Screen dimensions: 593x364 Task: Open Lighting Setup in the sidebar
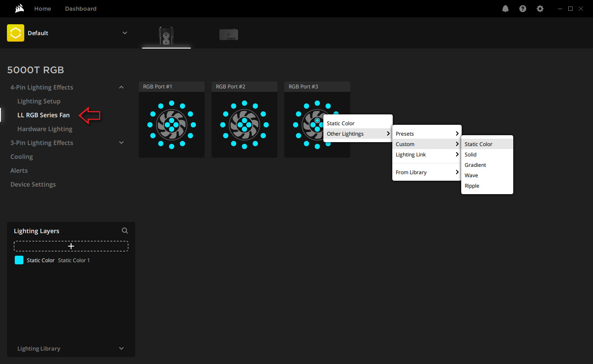(x=39, y=101)
